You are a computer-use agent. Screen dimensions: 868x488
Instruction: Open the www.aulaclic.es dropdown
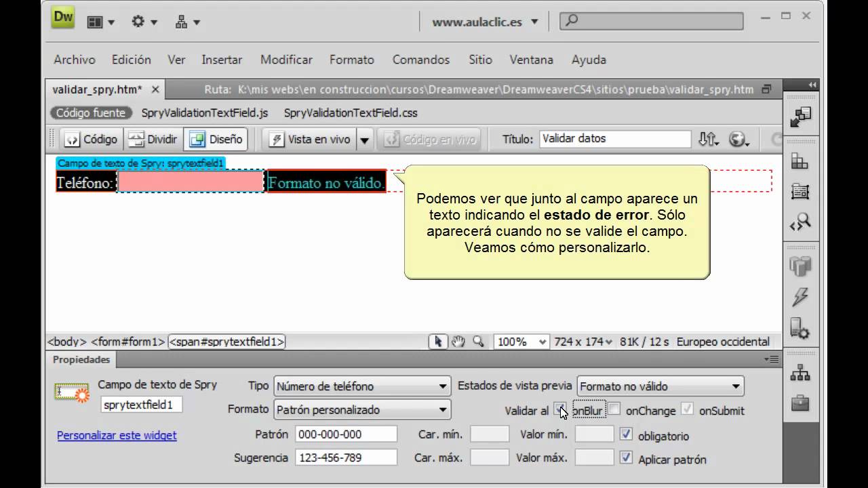coord(485,22)
